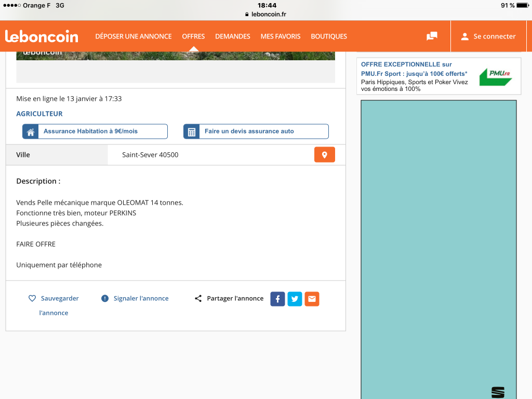Click Signaler l'annonce link
Image resolution: width=532 pixels, height=399 pixels.
141,298
